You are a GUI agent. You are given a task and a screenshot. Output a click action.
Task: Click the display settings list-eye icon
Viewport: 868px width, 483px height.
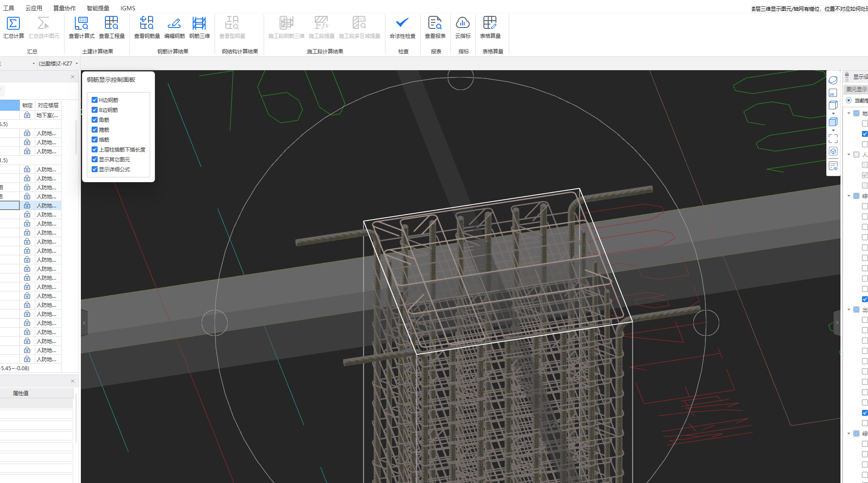pos(833,166)
